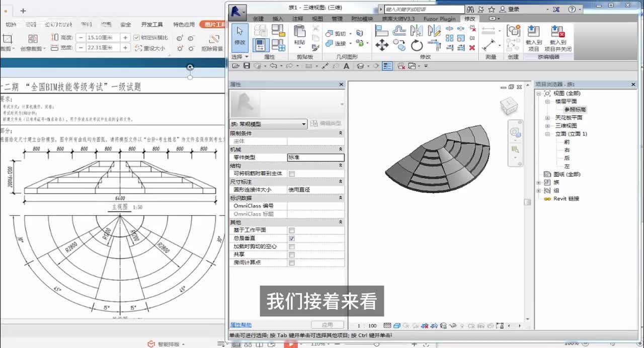Click the 应用 (Apply) button

point(327,325)
